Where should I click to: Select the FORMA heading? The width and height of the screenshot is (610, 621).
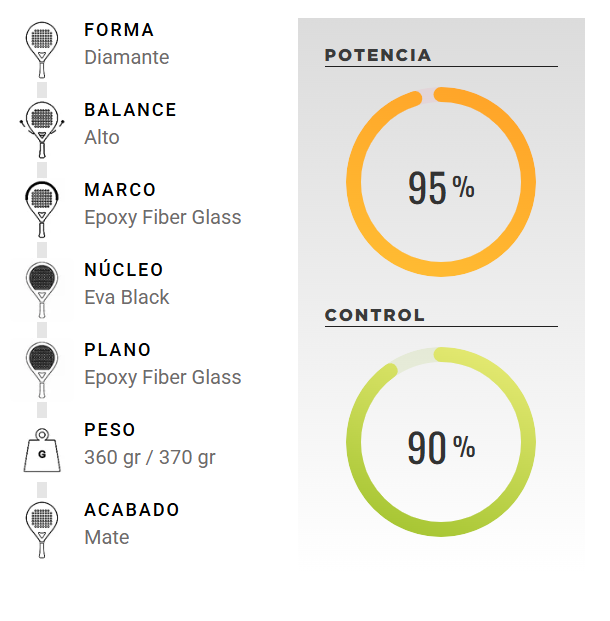(x=119, y=30)
